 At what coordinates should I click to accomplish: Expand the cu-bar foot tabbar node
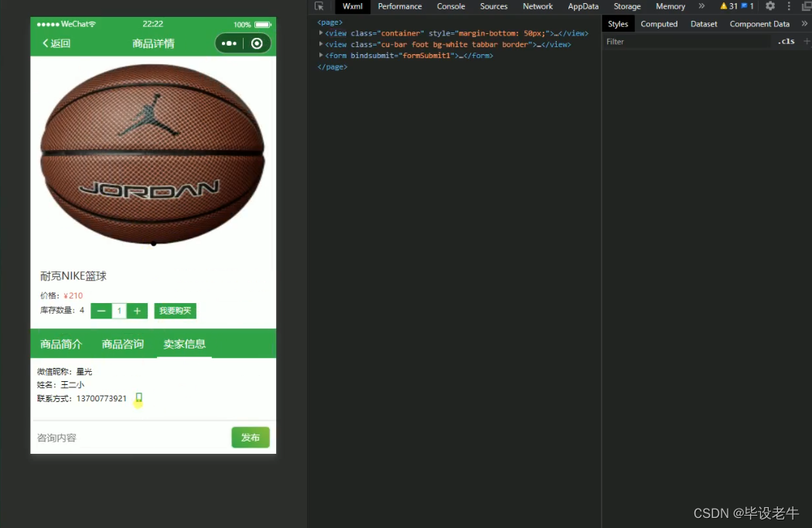[321, 44]
